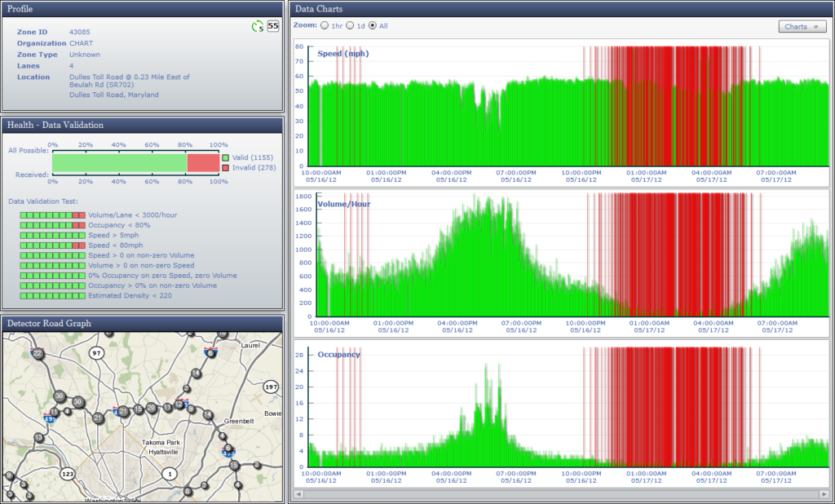Click the Zone ID value 43085
Viewport: 835px width, 504px height.
[80, 32]
